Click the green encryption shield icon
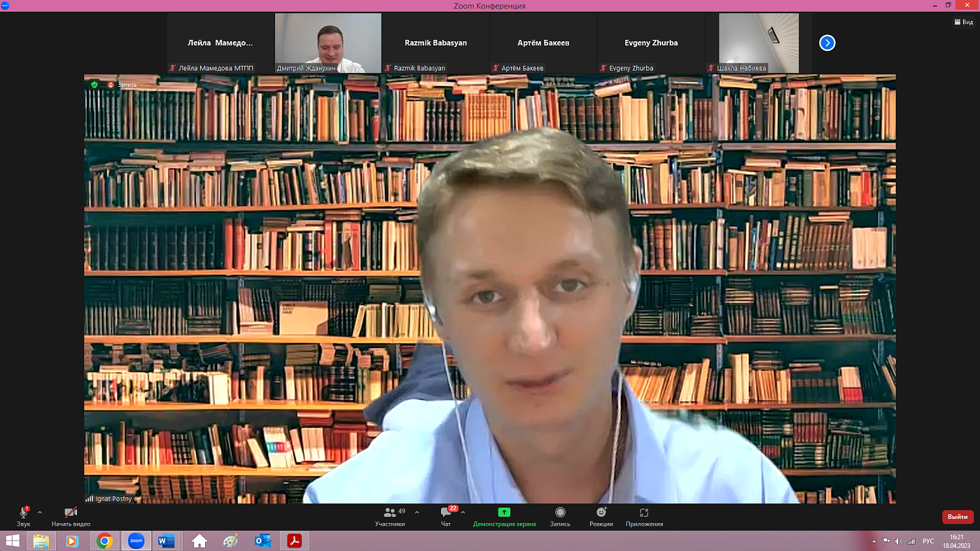This screenshot has width=980, height=551. pos(95,85)
